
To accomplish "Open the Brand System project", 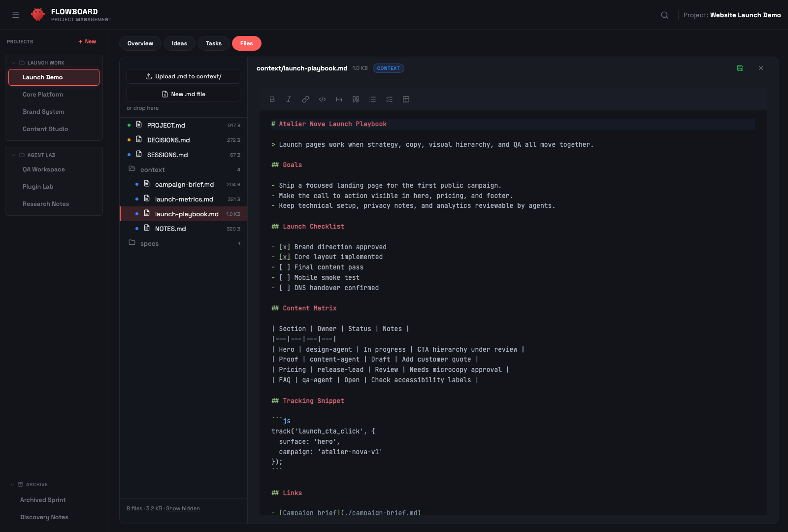I will pos(54,112).
